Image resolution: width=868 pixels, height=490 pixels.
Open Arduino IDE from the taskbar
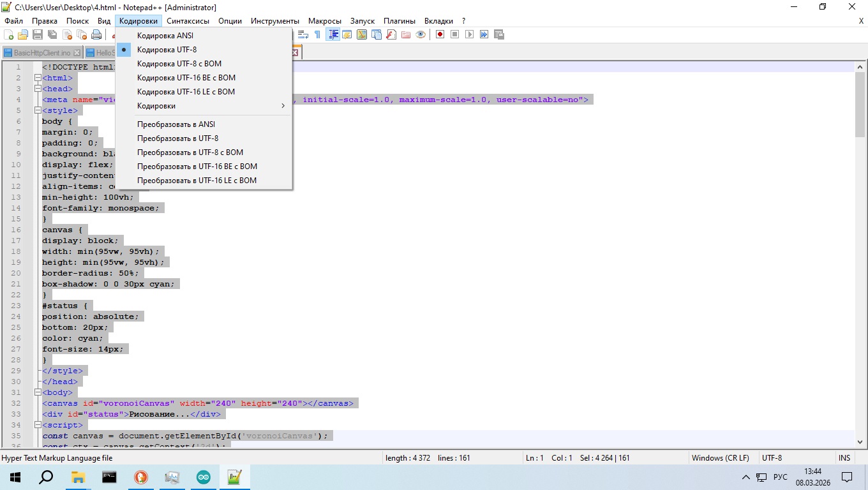204,477
